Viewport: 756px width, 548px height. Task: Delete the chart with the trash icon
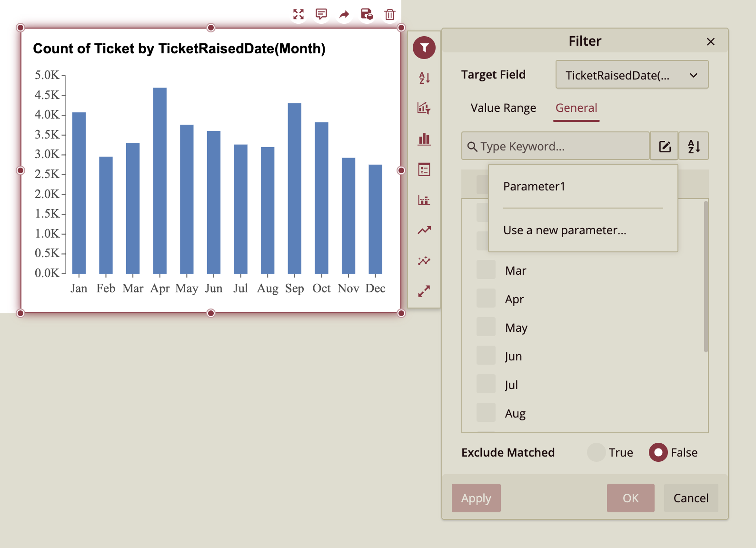390,14
